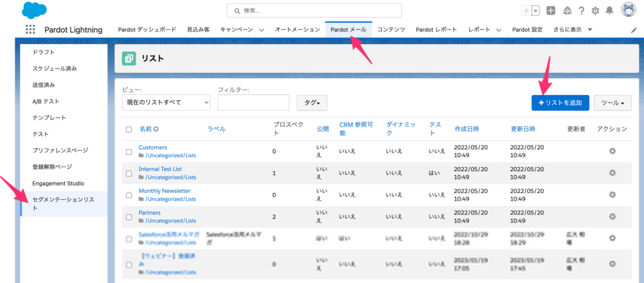Expand the キャンペーン tab chevron

click(x=261, y=30)
